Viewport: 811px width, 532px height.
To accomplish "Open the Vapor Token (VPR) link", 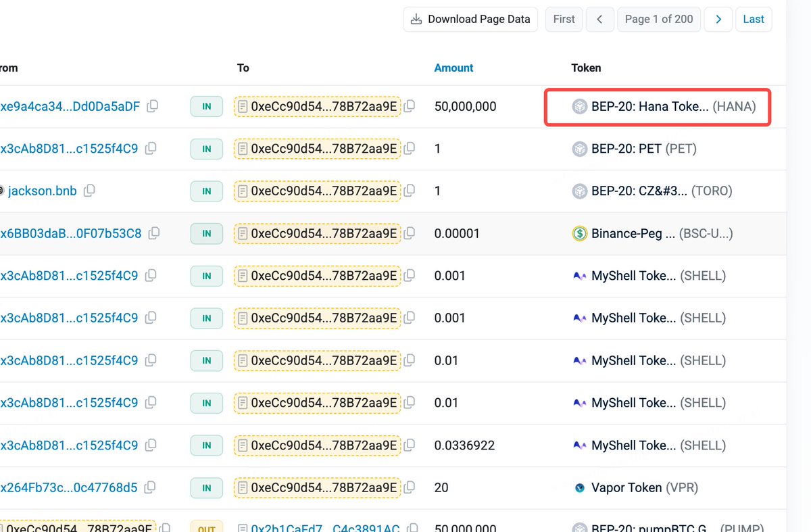I will pos(645,487).
